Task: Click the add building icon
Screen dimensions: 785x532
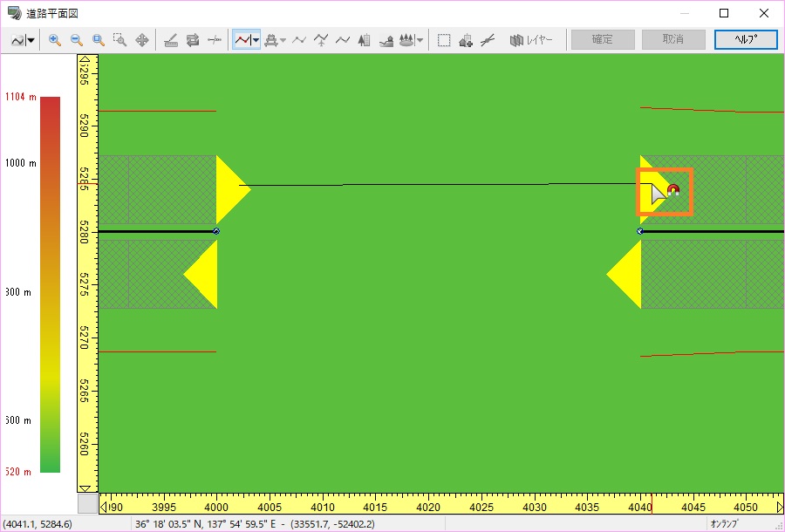Action: (466, 40)
